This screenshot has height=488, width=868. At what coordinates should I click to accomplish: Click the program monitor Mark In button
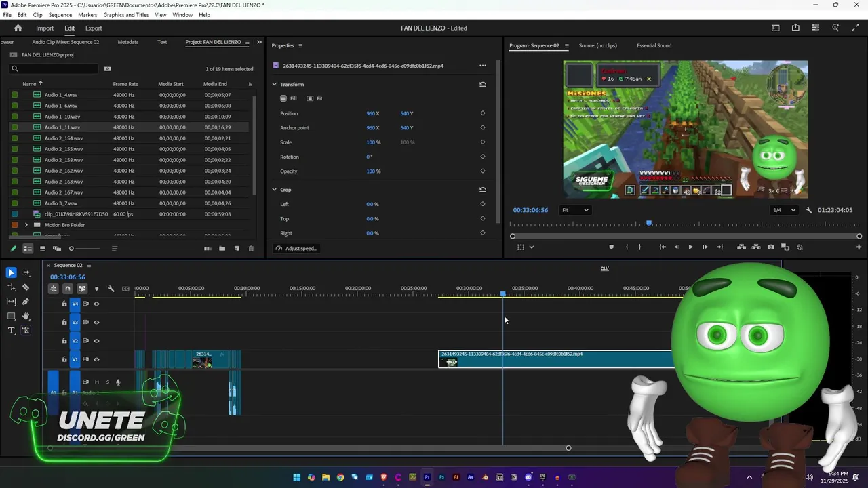click(x=626, y=247)
